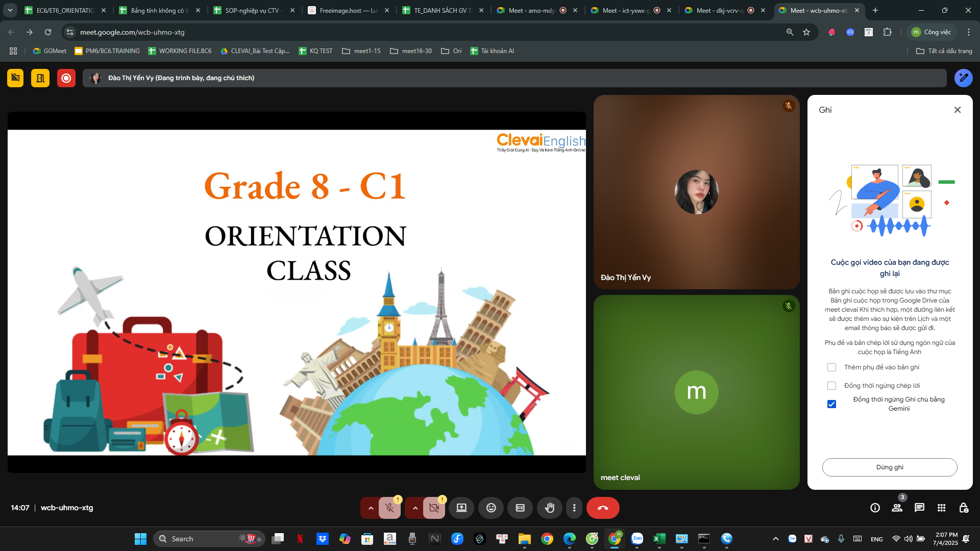
Task: Open meeting details info icon
Action: pyautogui.click(x=875, y=508)
